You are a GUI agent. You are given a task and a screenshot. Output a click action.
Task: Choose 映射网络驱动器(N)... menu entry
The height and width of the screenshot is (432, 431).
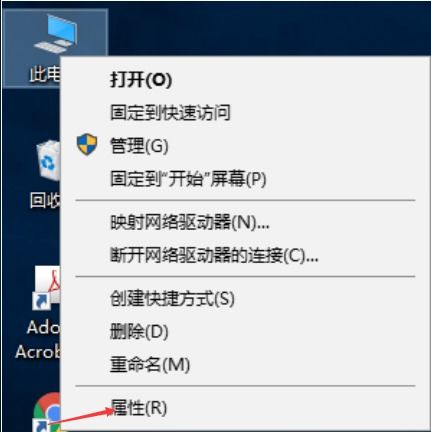tap(190, 222)
